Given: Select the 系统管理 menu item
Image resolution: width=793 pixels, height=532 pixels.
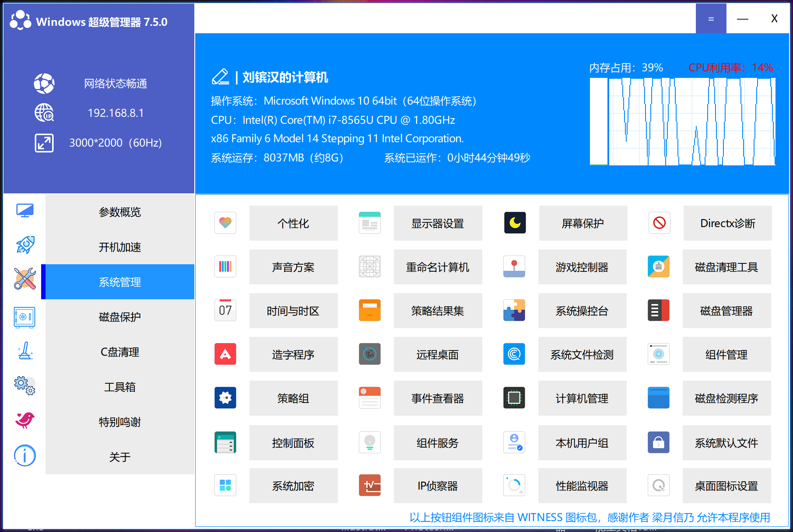Looking at the screenshot, I should (120, 282).
